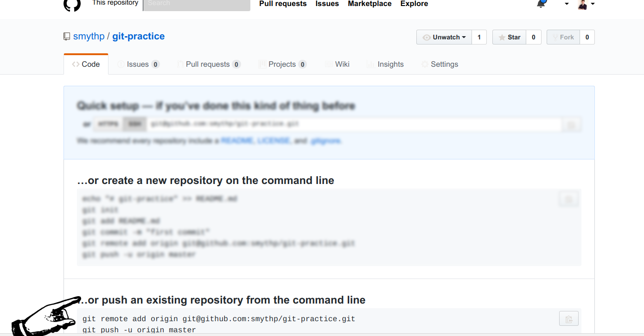Open the README link
This screenshot has height=336, width=644.
237,140
